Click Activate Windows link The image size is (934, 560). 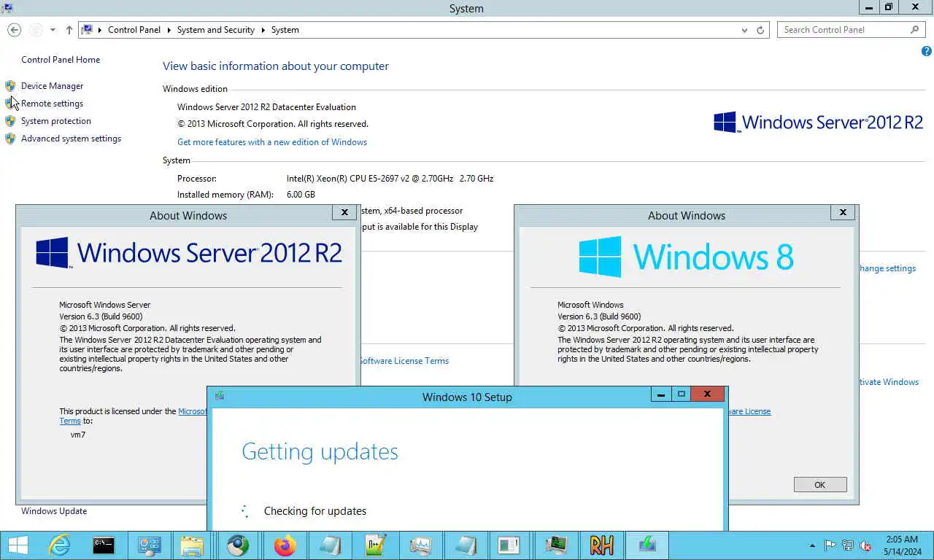point(889,382)
